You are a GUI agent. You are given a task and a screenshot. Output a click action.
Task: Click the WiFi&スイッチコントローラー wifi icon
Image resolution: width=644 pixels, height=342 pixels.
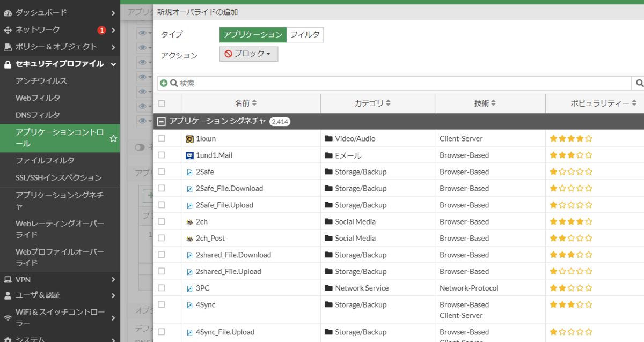(8, 317)
